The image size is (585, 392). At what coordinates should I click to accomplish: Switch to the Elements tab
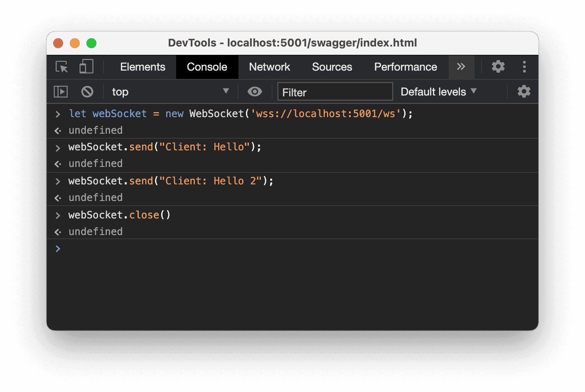pyautogui.click(x=143, y=67)
